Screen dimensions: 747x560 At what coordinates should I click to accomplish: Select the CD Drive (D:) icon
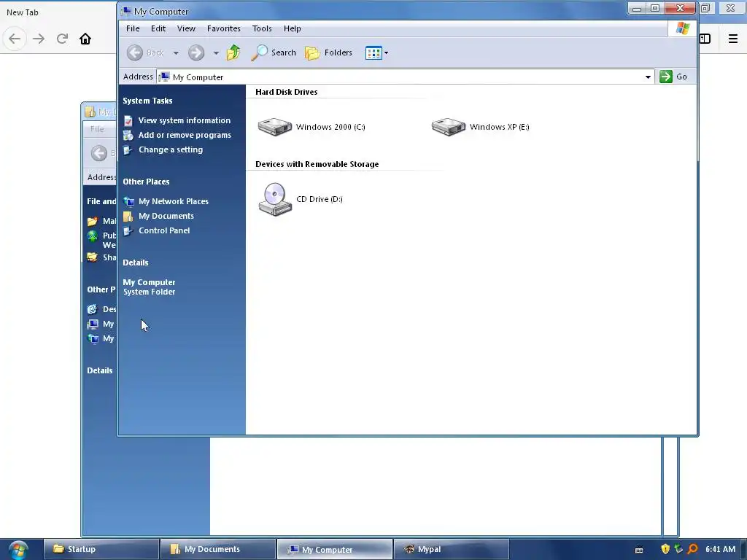(275, 199)
